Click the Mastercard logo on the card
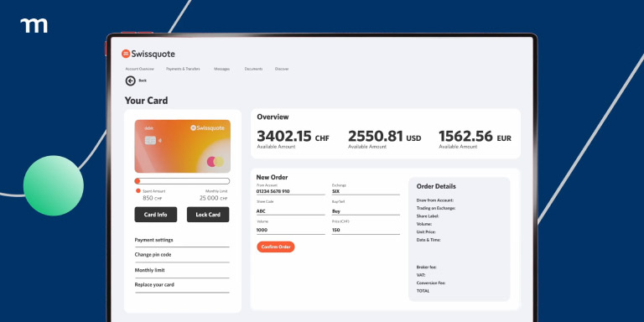The height and width of the screenshot is (322, 644). click(216, 161)
